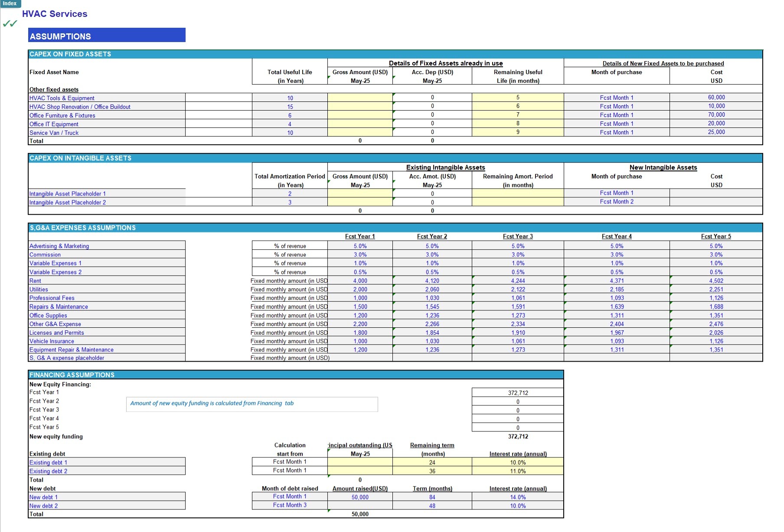
Task: Open the Month of purchase dropdown for Intangible Asset Placeholder 2
Action: pos(617,202)
